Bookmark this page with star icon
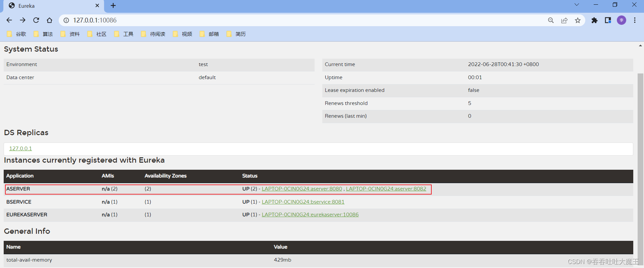Viewport: 644px width, 268px height. (578, 20)
